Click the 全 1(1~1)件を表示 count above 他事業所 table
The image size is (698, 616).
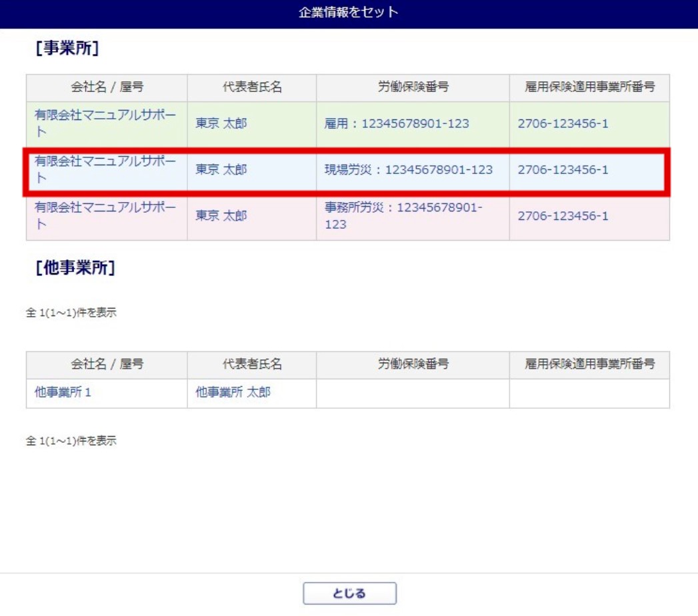point(71,313)
